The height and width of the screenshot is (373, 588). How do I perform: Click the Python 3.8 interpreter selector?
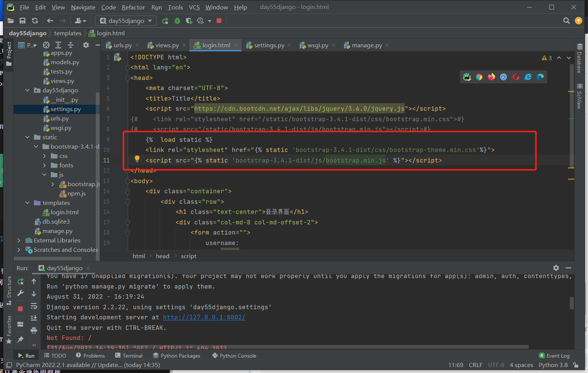pyautogui.click(x=553, y=365)
